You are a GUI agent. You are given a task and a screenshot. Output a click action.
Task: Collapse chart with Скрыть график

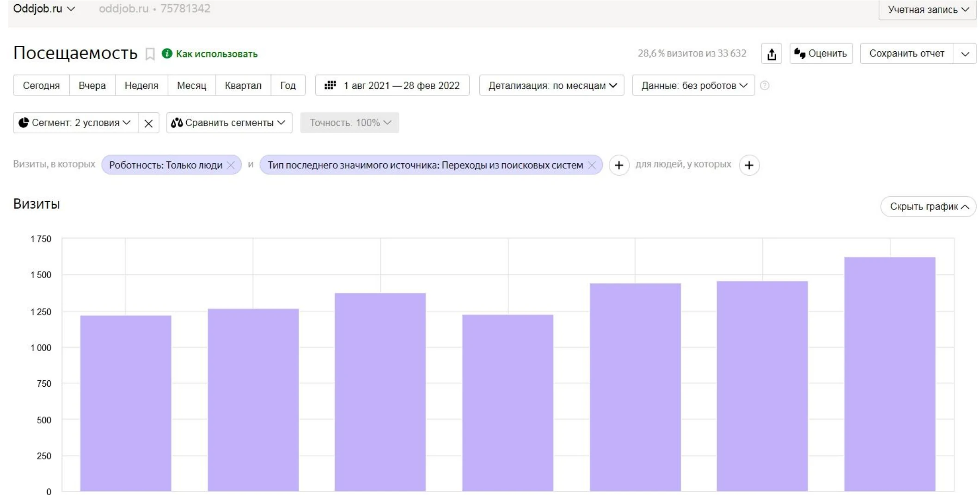click(x=928, y=206)
